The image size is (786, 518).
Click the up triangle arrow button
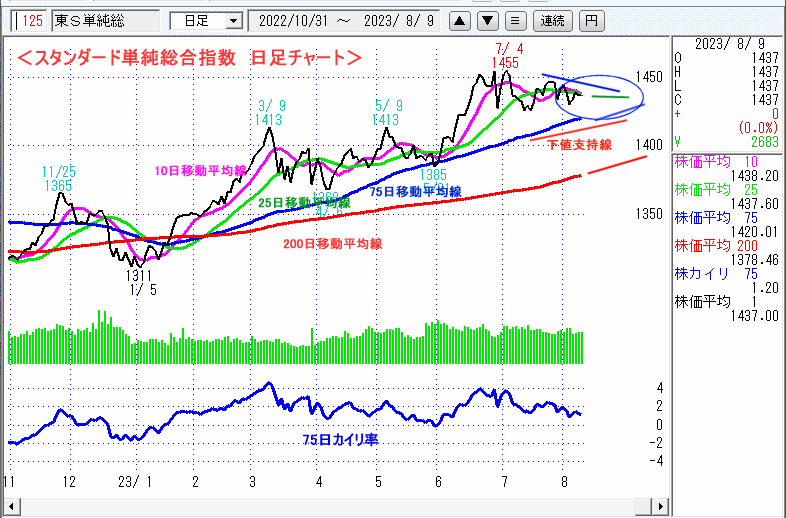(458, 20)
